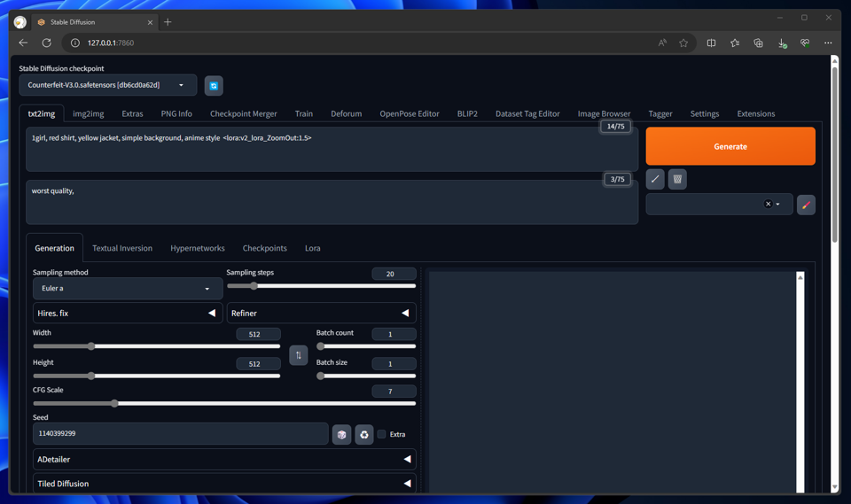The height and width of the screenshot is (504, 851).
Task: Open the browser downloads
Action: click(x=782, y=43)
